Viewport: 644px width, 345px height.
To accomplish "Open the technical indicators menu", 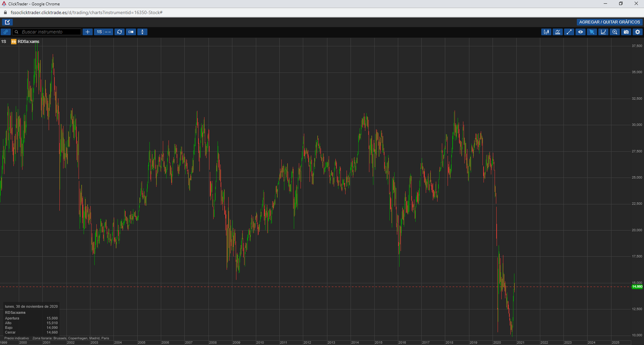I will click(x=557, y=32).
